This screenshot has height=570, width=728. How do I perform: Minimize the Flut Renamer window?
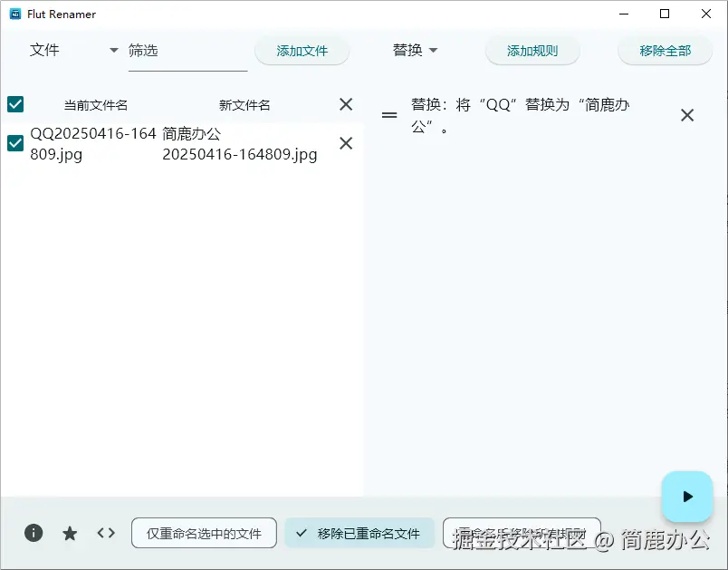tap(624, 14)
